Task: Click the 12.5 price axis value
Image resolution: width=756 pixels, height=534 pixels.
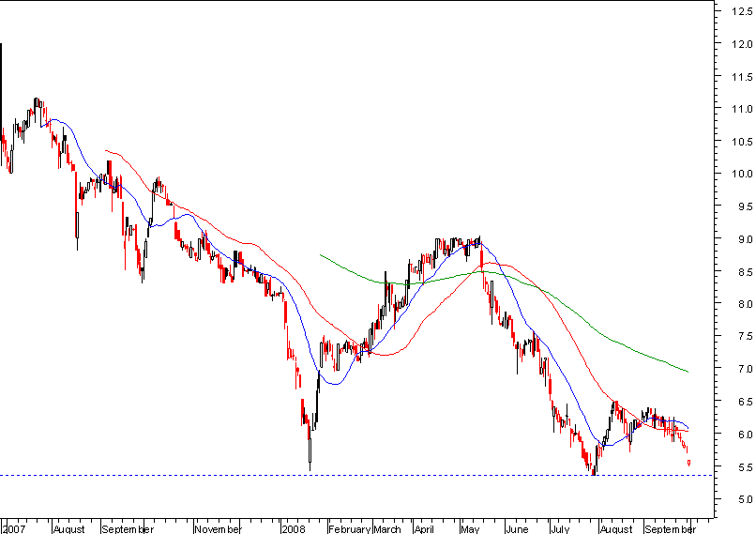Action: pyautogui.click(x=742, y=11)
